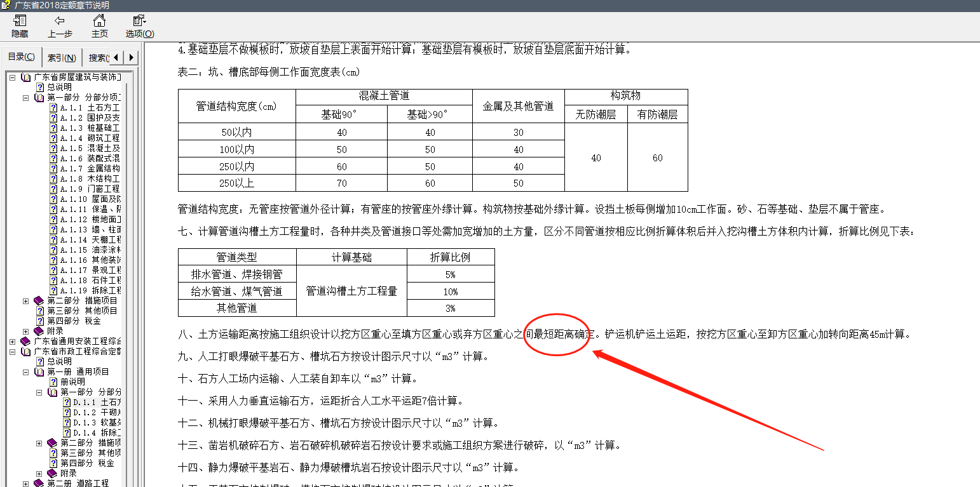Open the D.1.1 土石方 topic

point(97,402)
